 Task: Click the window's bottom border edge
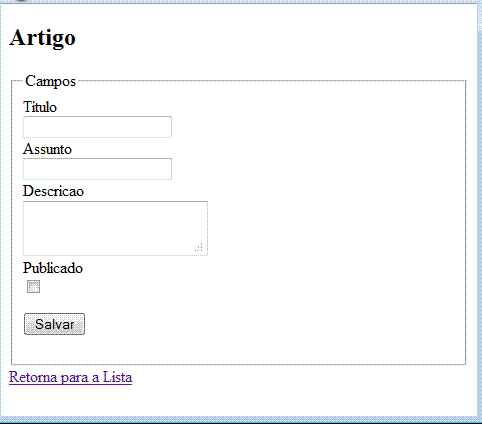[240, 420]
